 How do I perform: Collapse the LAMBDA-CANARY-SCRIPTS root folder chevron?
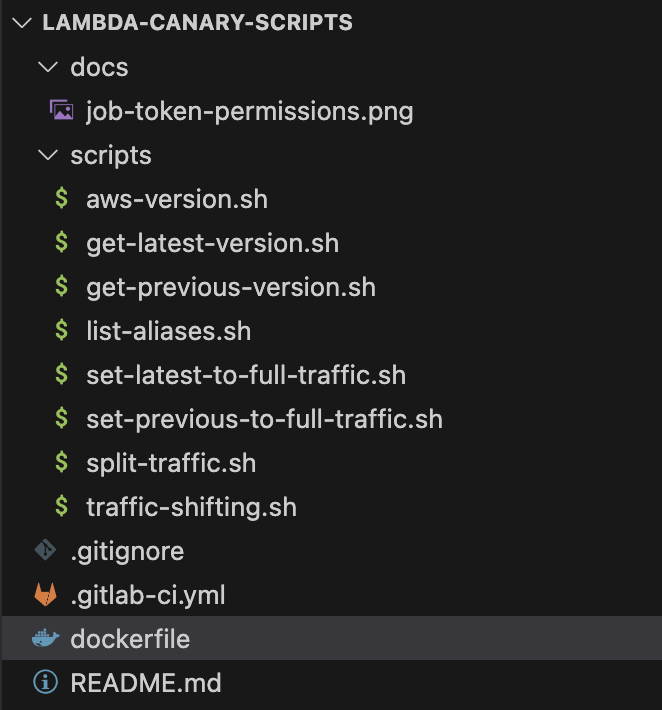coord(22,22)
